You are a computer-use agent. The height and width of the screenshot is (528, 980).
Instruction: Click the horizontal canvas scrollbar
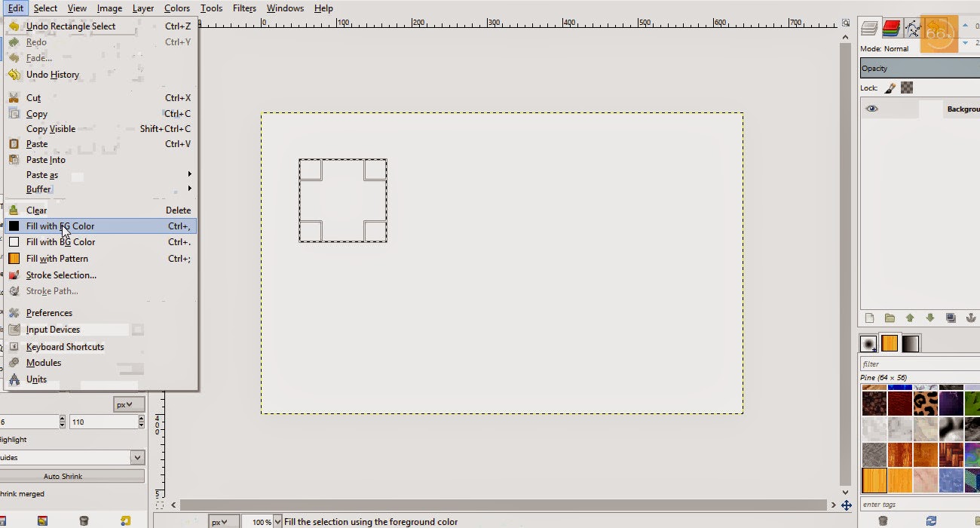click(x=503, y=505)
